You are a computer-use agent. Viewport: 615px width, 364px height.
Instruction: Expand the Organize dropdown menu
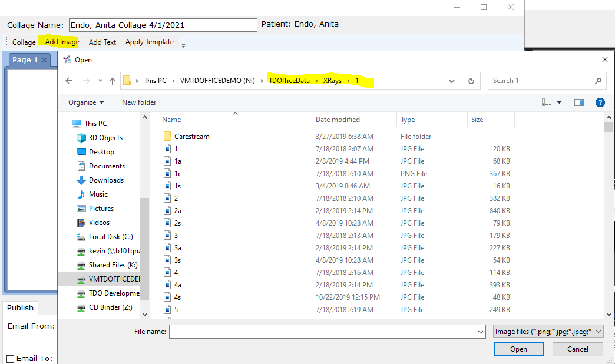point(86,102)
